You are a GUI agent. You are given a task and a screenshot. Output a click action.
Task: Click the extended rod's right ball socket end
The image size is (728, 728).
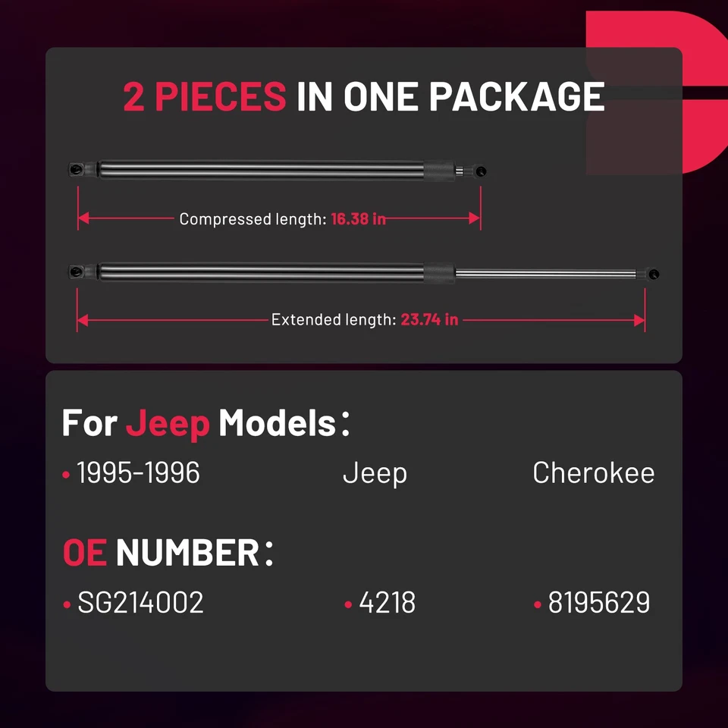point(651,274)
